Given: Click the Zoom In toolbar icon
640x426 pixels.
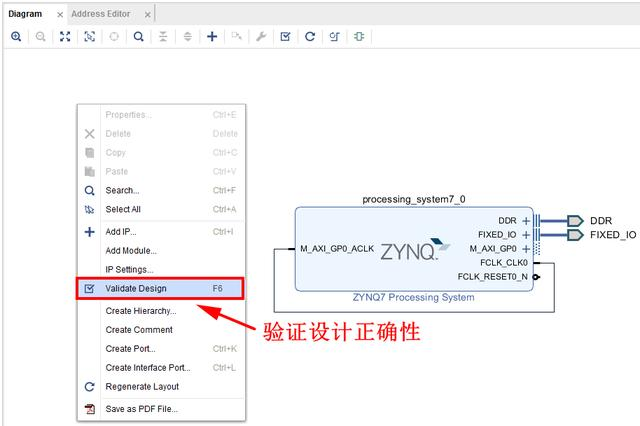Looking at the screenshot, I should click(16, 37).
